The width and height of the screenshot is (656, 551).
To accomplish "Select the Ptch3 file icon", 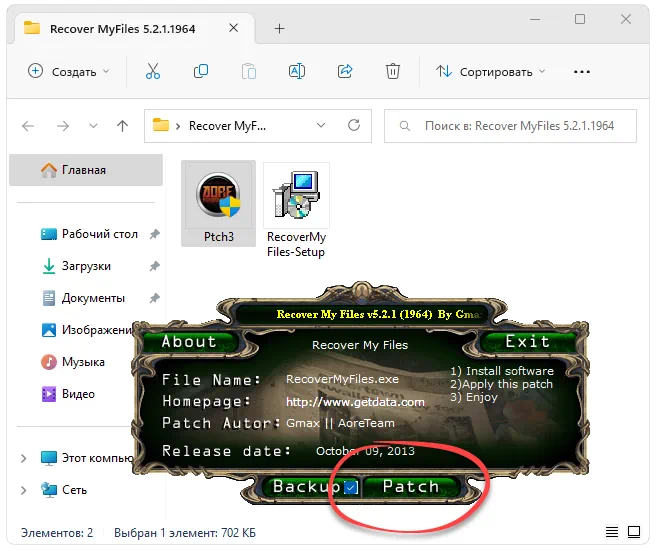I will click(x=218, y=204).
